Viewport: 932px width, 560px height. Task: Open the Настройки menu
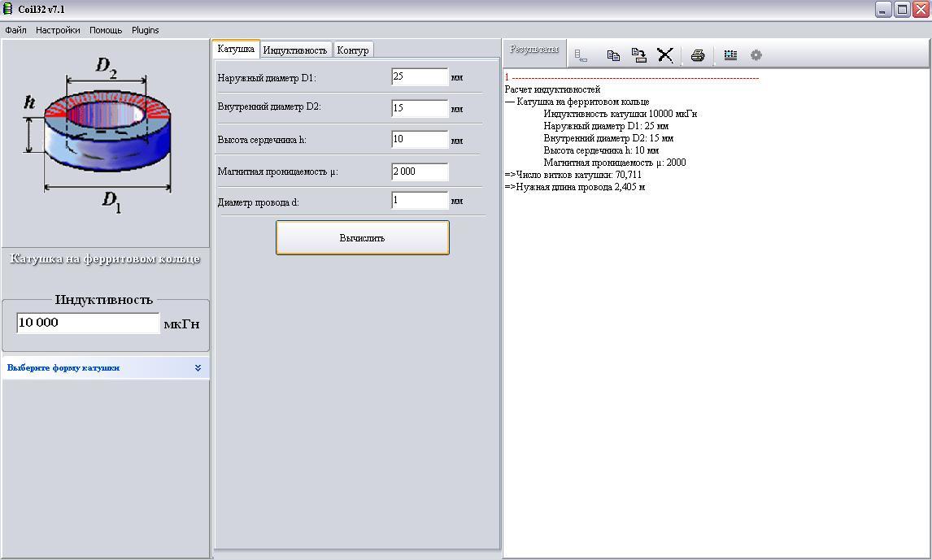[x=58, y=30]
